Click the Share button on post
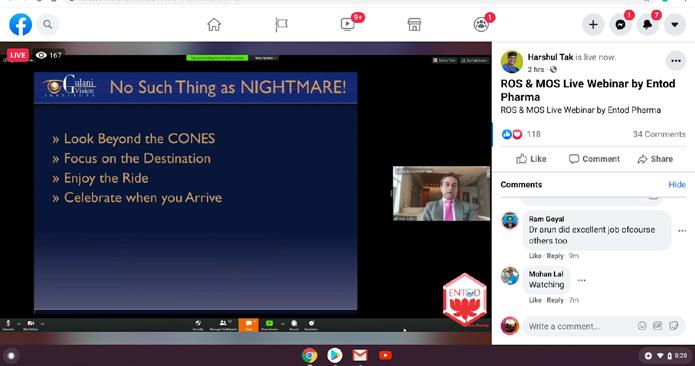 [x=655, y=159]
